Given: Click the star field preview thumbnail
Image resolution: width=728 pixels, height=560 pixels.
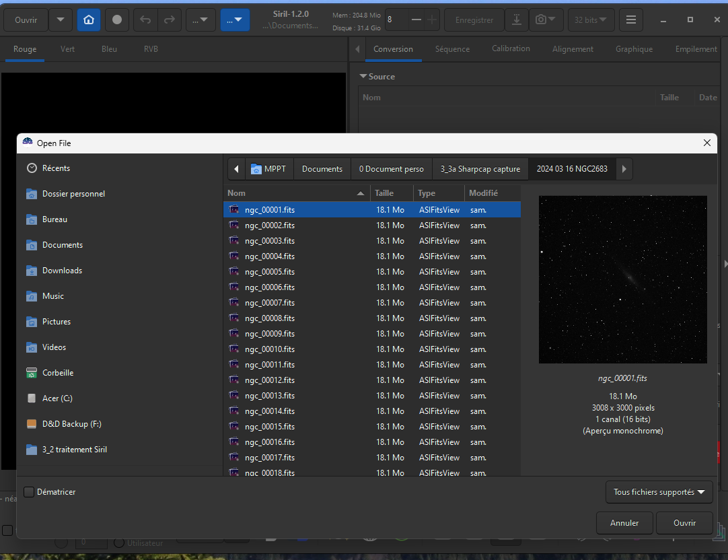Looking at the screenshot, I should [622, 279].
